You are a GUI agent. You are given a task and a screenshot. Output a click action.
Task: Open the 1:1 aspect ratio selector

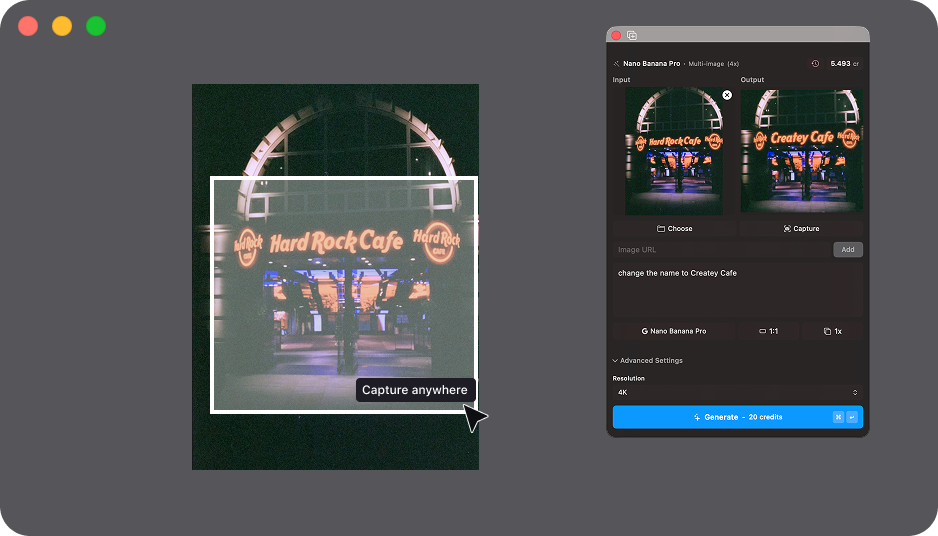(769, 331)
